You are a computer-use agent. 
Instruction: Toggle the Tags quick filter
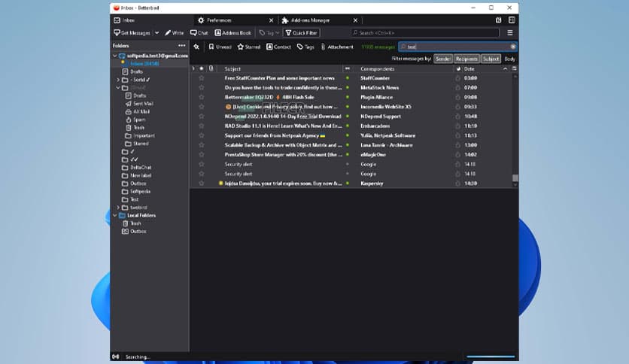click(x=305, y=47)
